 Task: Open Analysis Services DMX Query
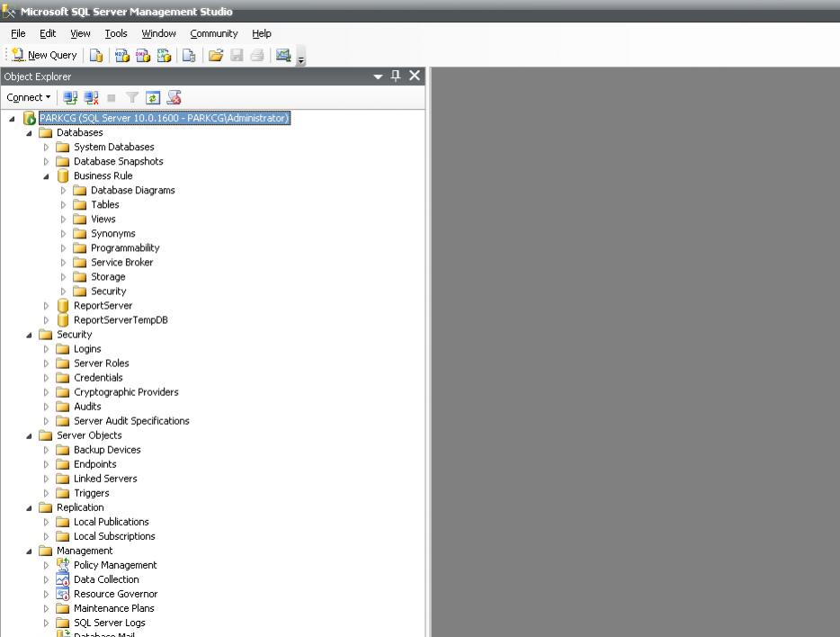coord(143,55)
